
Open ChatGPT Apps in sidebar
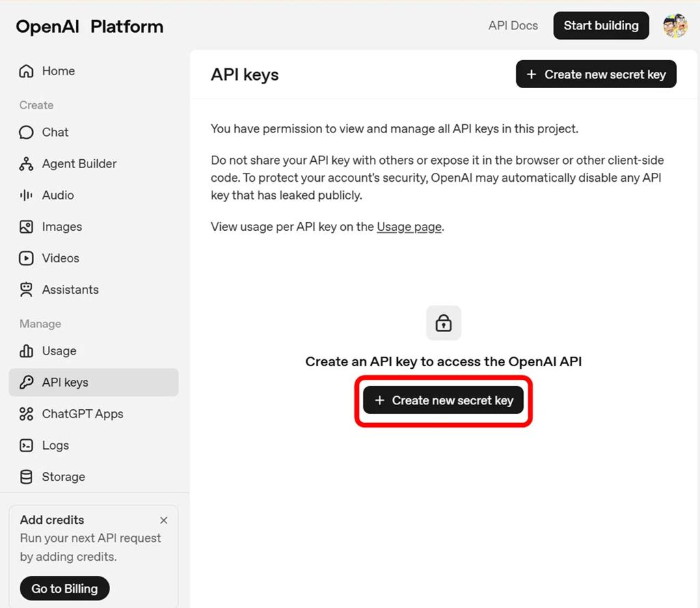click(83, 414)
